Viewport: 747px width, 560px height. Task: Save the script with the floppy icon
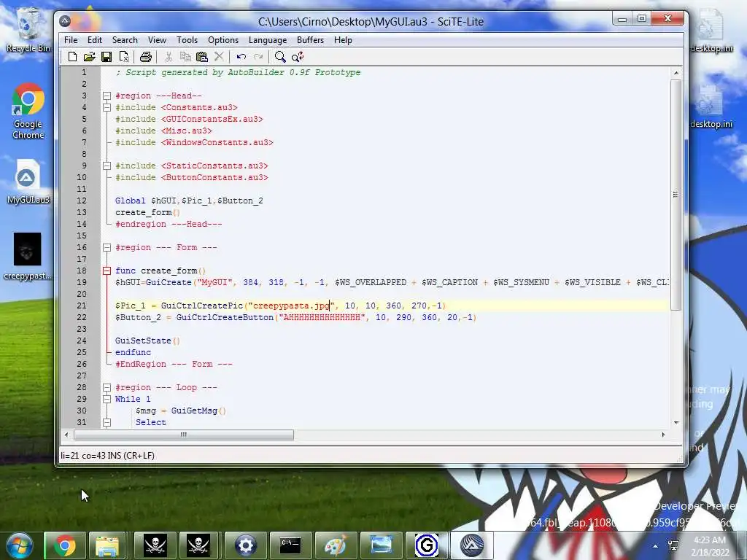pos(107,57)
